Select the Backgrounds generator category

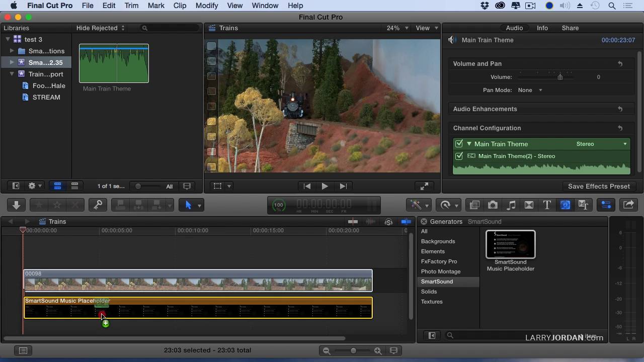click(x=438, y=241)
